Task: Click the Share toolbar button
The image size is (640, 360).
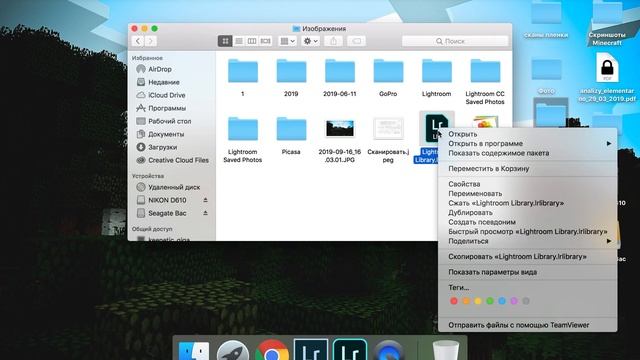Action: tap(333, 41)
